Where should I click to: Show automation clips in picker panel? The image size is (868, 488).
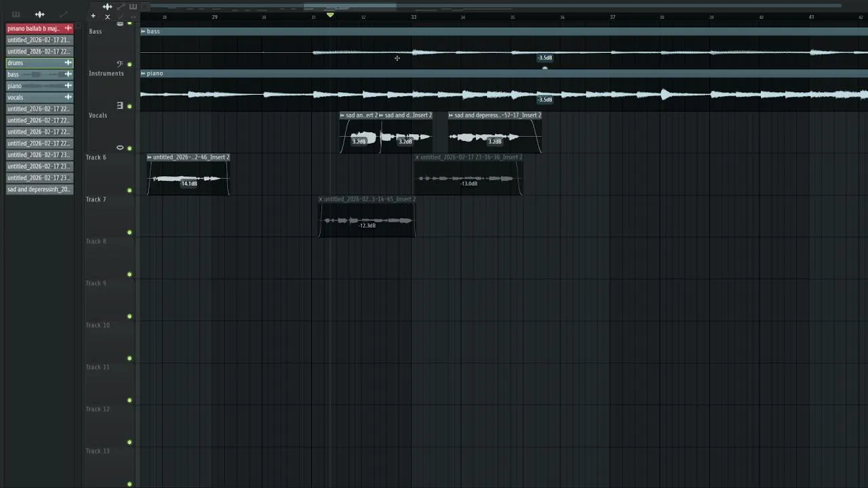click(x=63, y=14)
